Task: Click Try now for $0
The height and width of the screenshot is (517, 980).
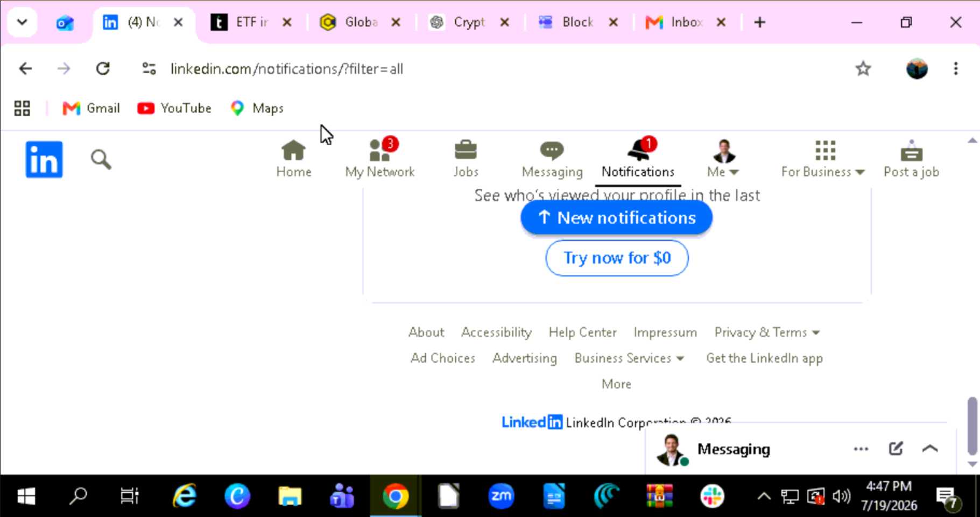Action: (617, 258)
